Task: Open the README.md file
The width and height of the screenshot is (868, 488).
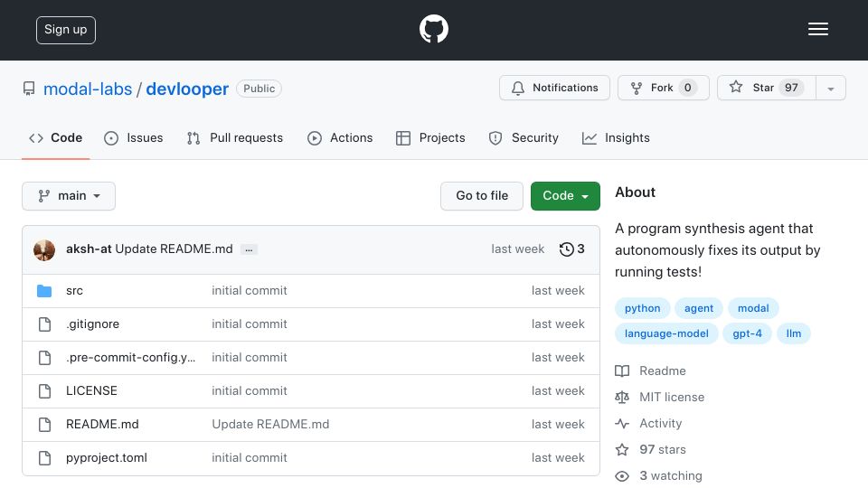Action: click(x=102, y=425)
